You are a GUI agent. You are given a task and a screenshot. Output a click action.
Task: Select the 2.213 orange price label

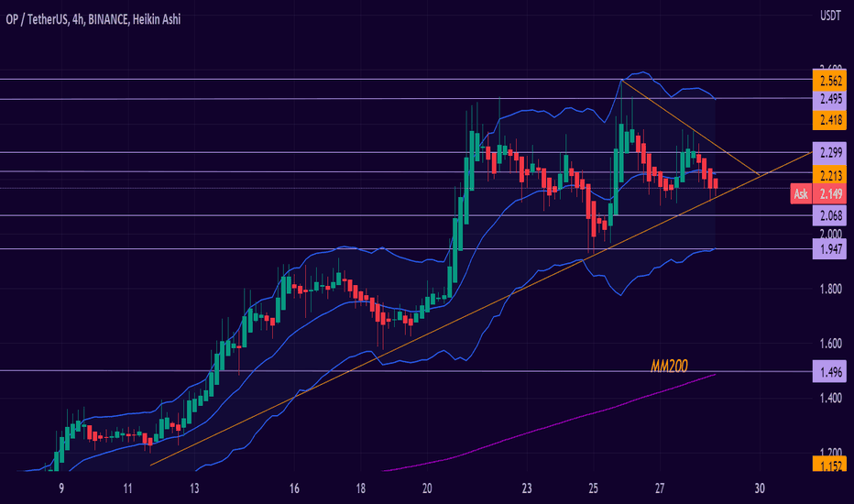click(x=829, y=175)
